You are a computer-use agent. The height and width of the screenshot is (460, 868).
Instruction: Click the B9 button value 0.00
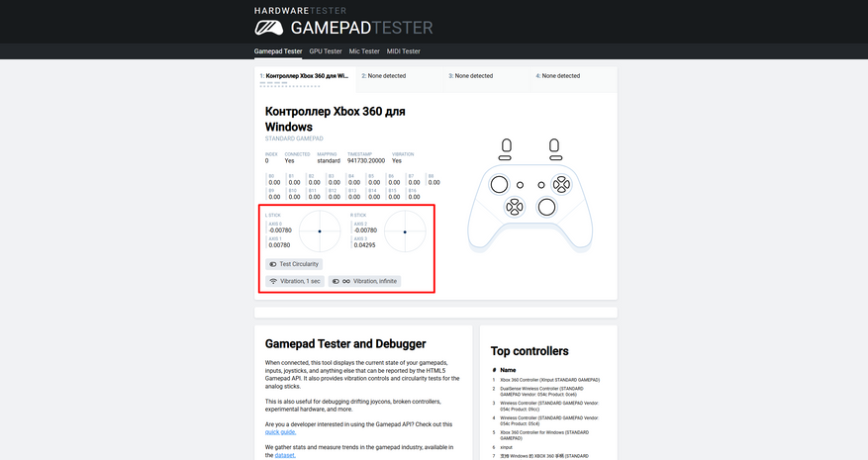click(274, 197)
